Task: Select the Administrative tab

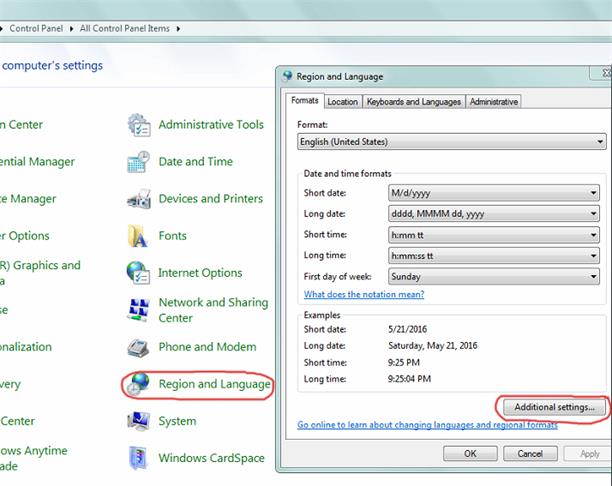Action: tap(494, 101)
